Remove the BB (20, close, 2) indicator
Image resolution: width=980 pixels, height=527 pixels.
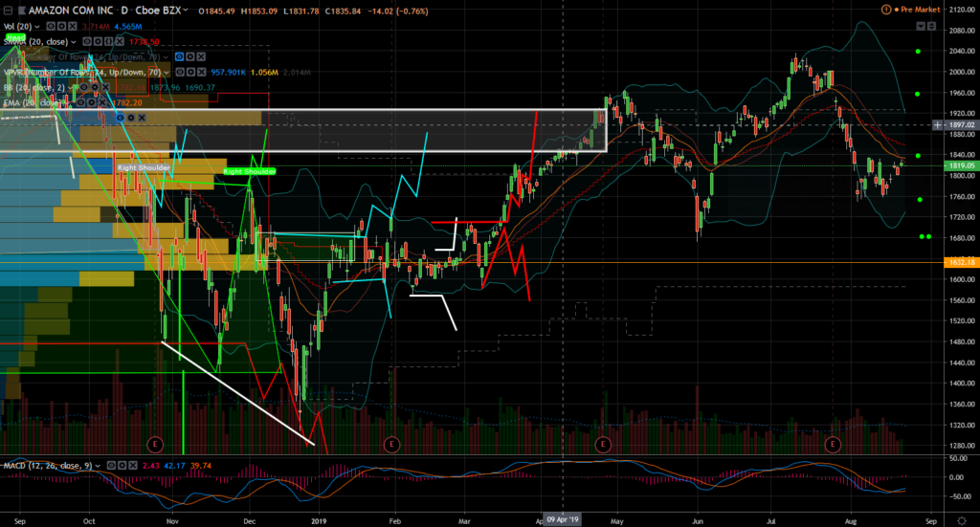click(x=103, y=87)
